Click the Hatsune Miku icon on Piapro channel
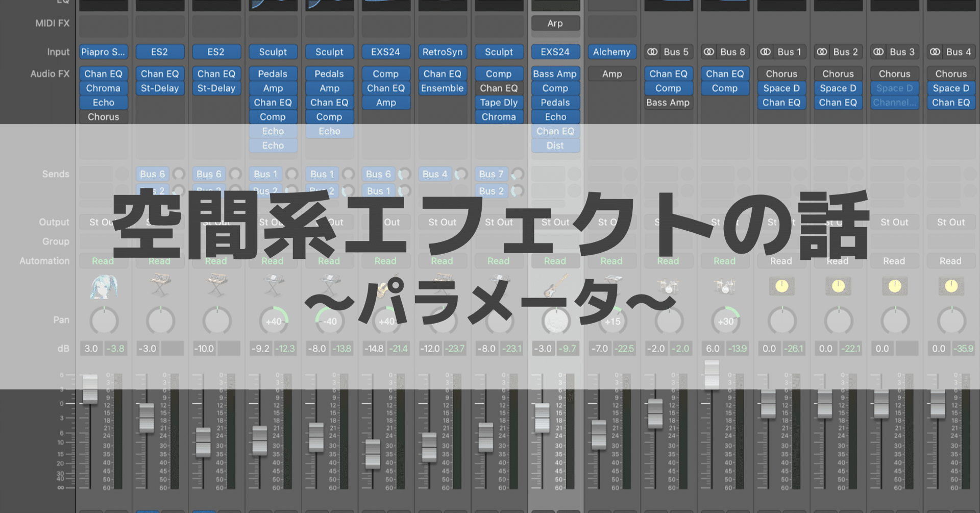This screenshot has height=513, width=980. click(104, 286)
